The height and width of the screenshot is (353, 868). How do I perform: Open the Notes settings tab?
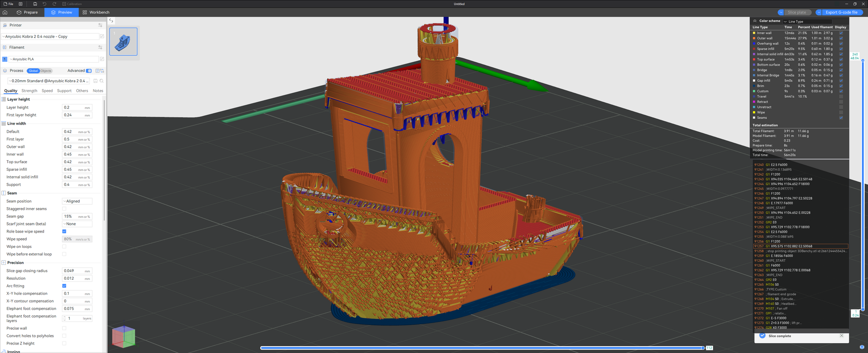(98, 91)
